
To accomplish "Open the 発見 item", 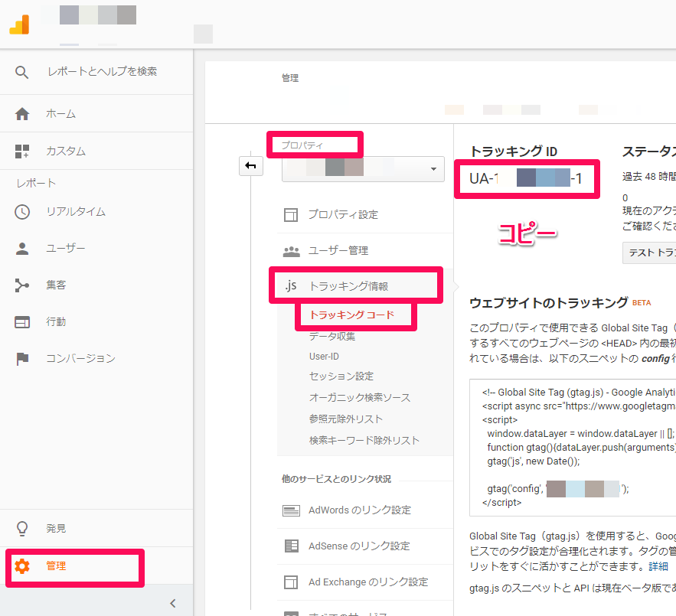I will pyautogui.click(x=56, y=529).
